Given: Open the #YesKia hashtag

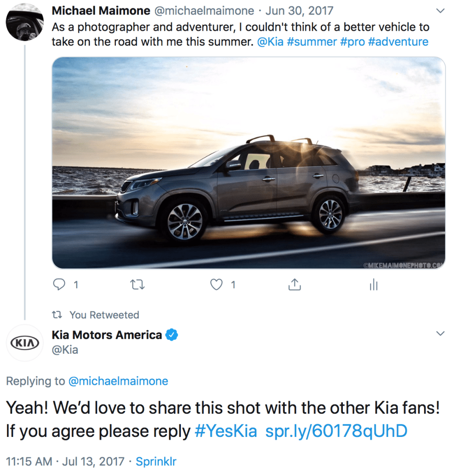Looking at the screenshot, I should [x=226, y=431].
